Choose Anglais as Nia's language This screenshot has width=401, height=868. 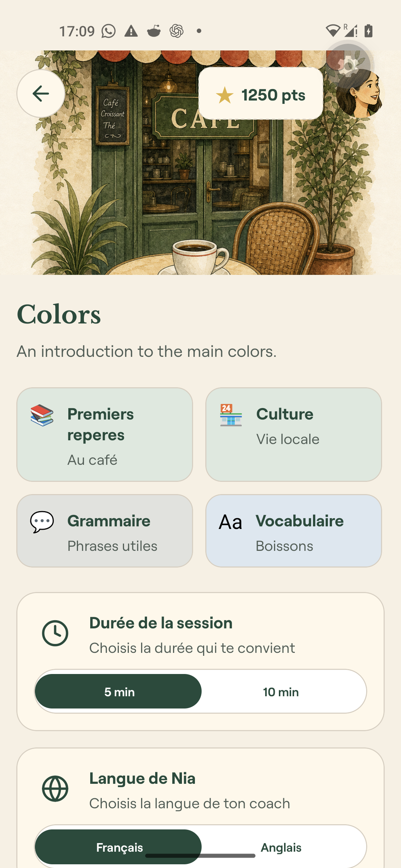pyautogui.click(x=281, y=847)
